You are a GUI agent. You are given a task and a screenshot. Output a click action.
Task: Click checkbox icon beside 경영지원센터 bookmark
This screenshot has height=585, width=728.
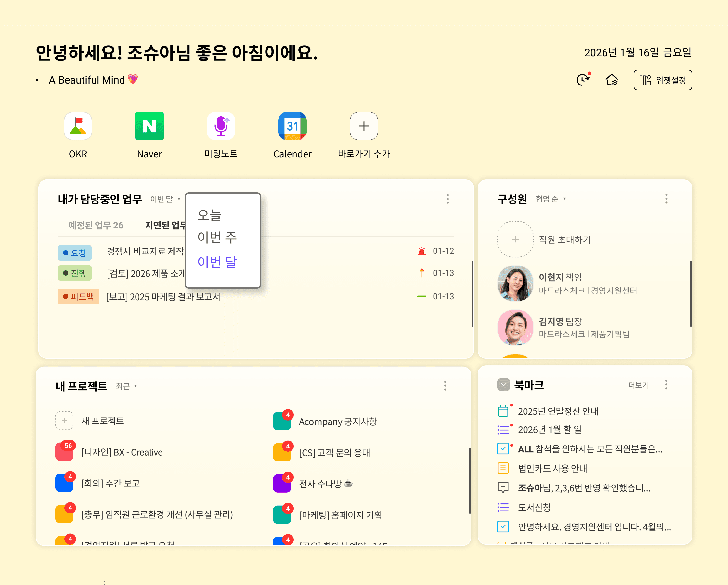click(503, 526)
